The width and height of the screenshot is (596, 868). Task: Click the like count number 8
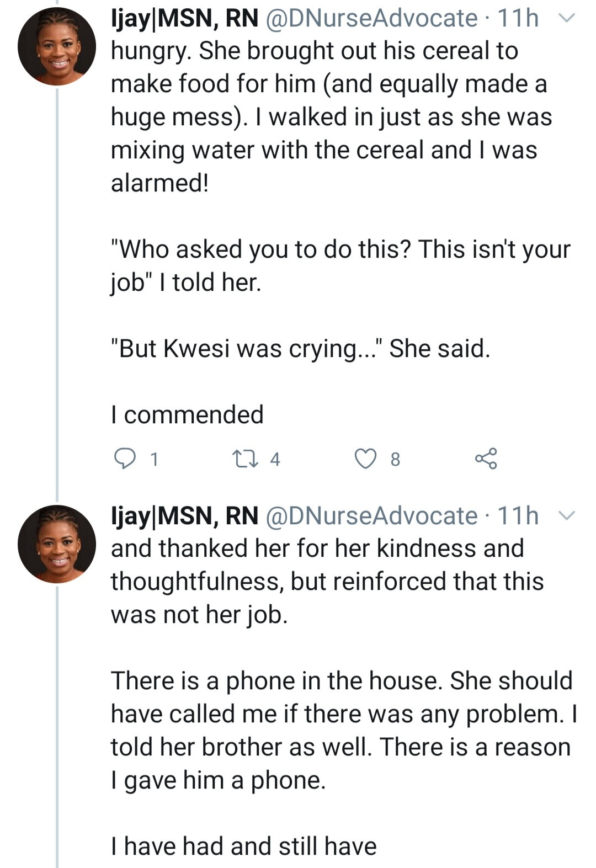pyautogui.click(x=395, y=459)
